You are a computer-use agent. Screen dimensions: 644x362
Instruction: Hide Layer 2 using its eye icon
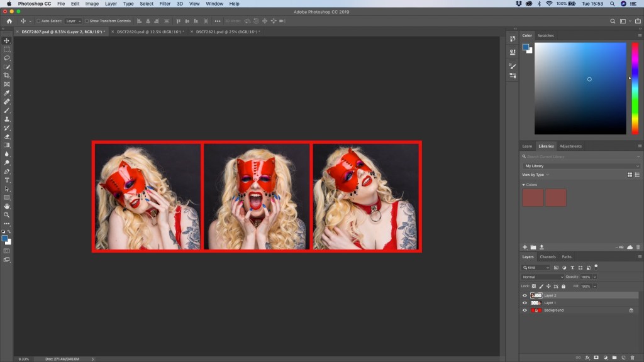525,295
